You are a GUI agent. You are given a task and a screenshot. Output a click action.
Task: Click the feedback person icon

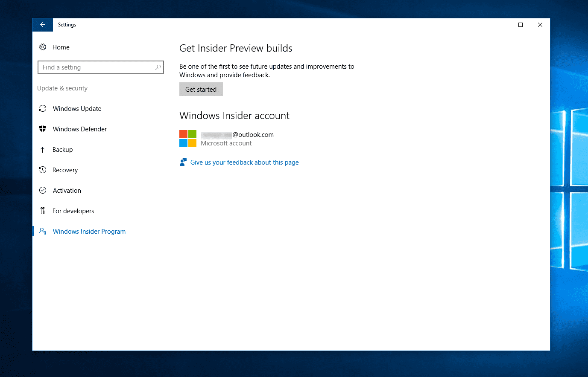coord(183,162)
